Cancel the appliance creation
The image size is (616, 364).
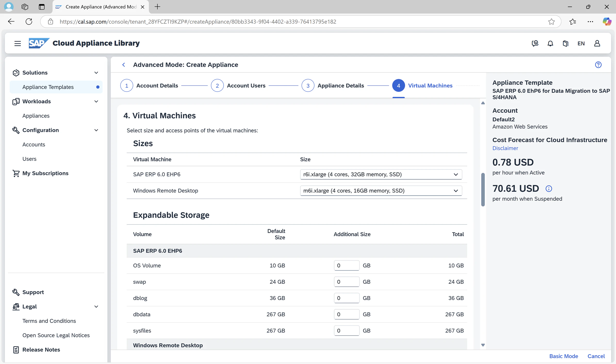point(596,356)
